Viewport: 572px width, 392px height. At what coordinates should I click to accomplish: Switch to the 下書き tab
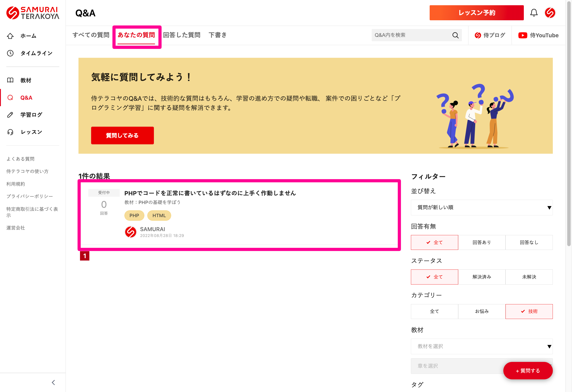pos(217,35)
